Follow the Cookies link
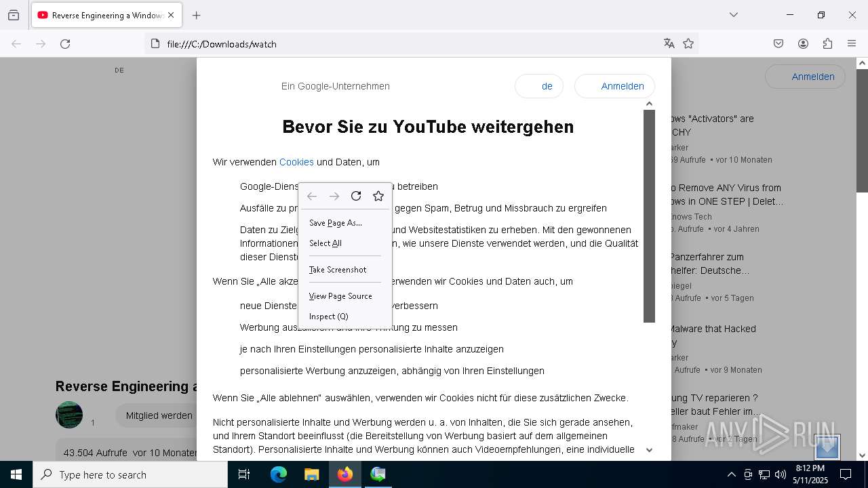Image resolution: width=868 pixels, height=488 pixels. [x=296, y=162]
